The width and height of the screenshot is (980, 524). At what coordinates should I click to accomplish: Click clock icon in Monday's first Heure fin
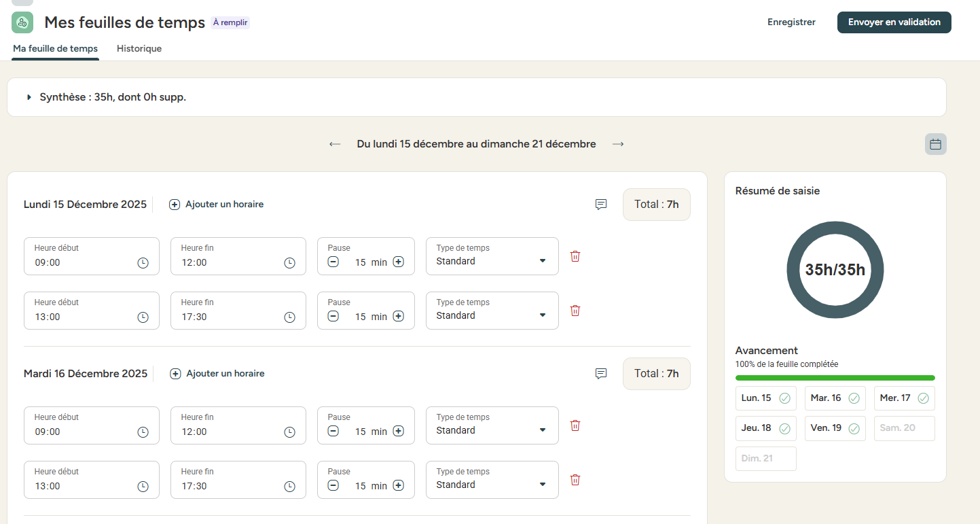[289, 262]
